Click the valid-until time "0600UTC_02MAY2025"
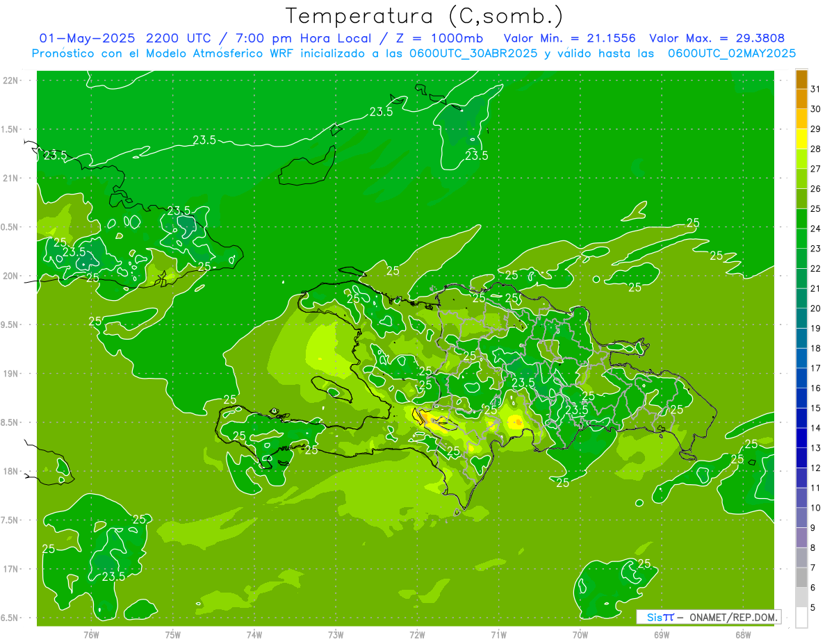Viewport: 834px width, 644px height. 732,53
